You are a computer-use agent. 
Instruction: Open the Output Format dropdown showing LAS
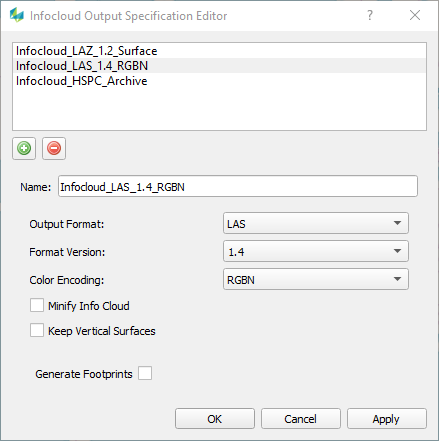(x=316, y=223)
